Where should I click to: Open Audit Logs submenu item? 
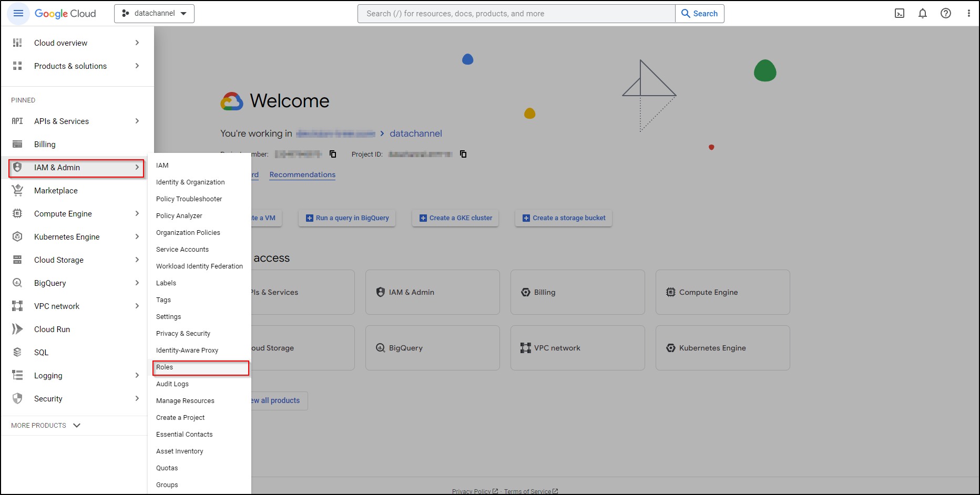point(199,384)
